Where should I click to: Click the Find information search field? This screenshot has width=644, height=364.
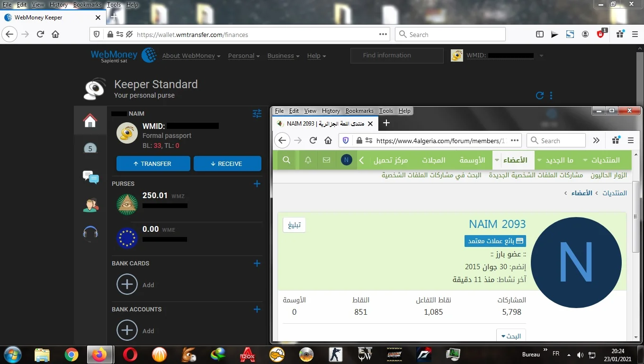pyautogui.click(x=397, y=55)
